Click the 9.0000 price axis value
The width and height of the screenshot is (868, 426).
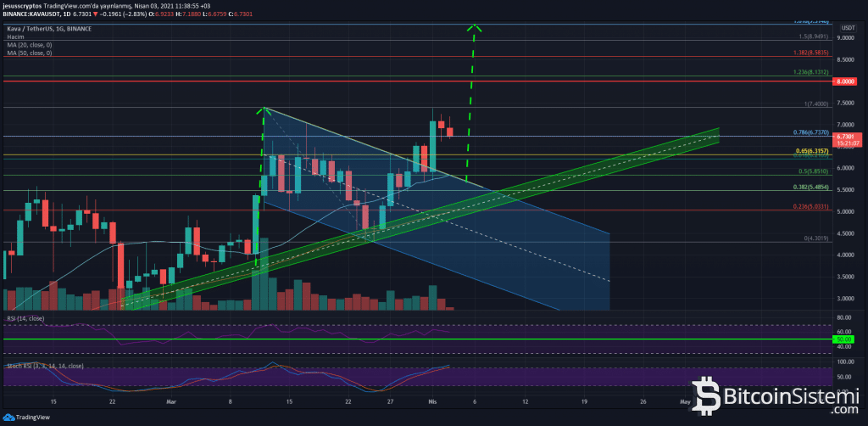coord(845,37)
